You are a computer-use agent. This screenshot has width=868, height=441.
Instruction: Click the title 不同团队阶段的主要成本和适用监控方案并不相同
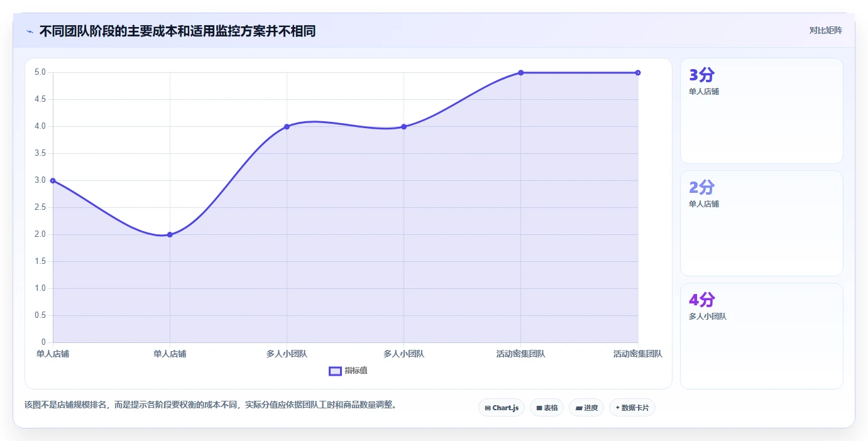(x=177, y=31)
